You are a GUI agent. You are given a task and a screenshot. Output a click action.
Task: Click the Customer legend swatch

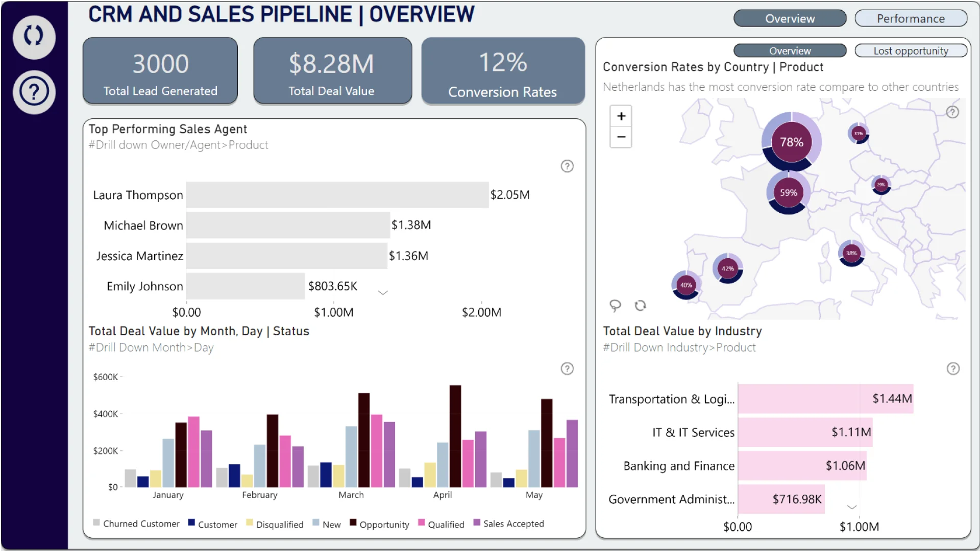[191, 522]
